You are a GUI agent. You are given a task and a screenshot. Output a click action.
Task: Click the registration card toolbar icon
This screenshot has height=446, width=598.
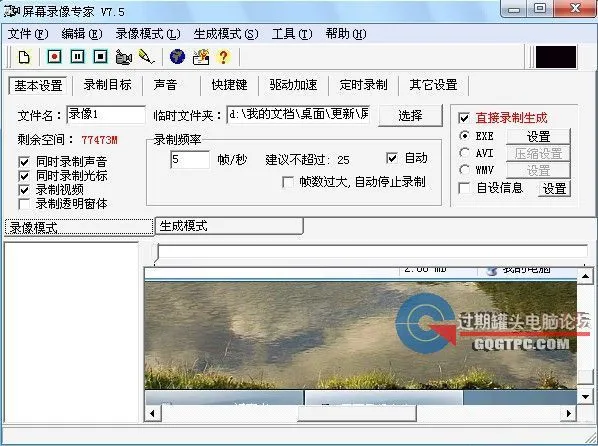(x=201, y=57)
